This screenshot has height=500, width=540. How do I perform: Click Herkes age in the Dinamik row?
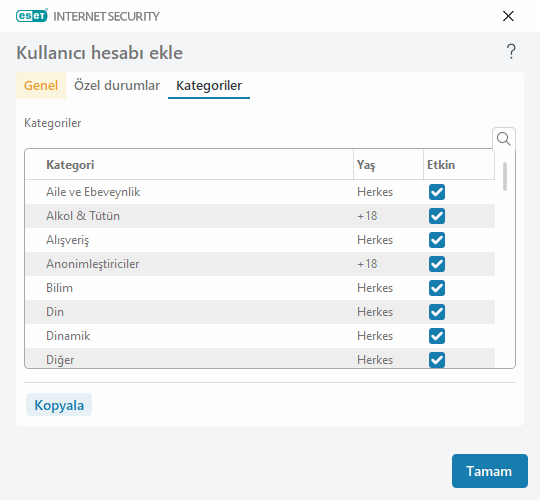point(375,336)
